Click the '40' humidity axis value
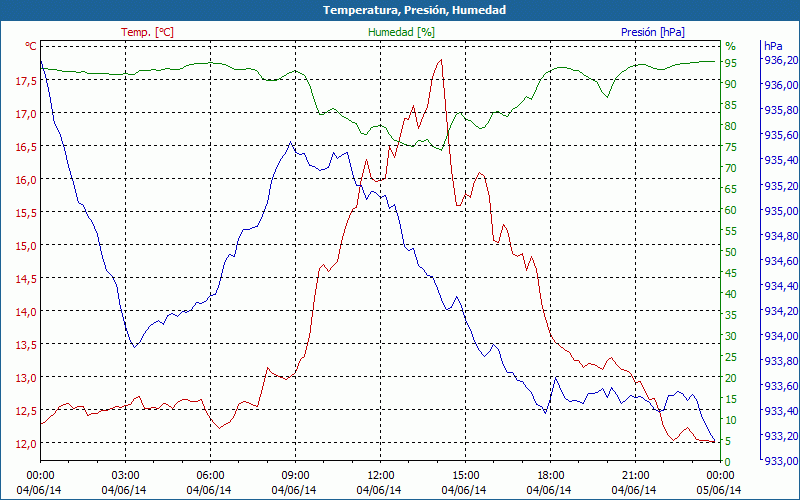The width and height of the screenshot is (800, 500). tap(731, 294)
